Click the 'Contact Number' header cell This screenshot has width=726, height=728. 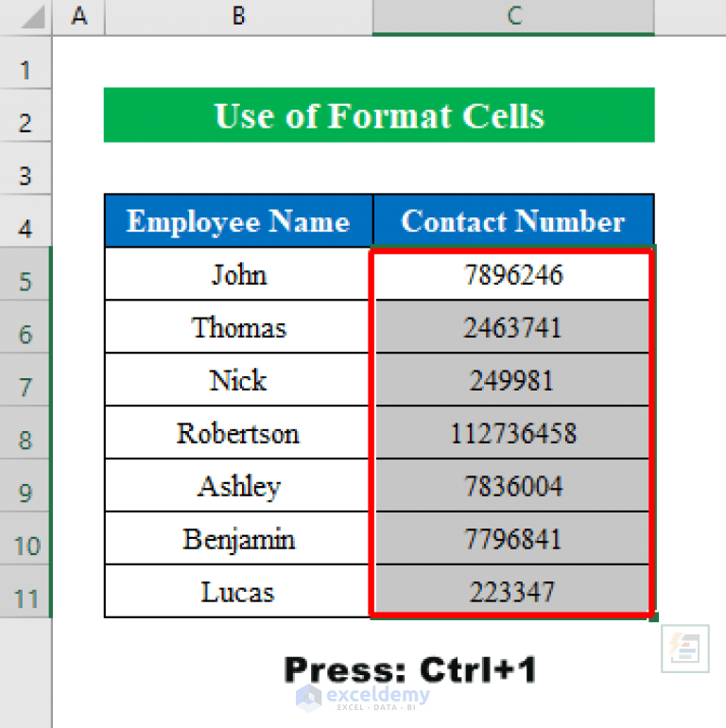514,221
